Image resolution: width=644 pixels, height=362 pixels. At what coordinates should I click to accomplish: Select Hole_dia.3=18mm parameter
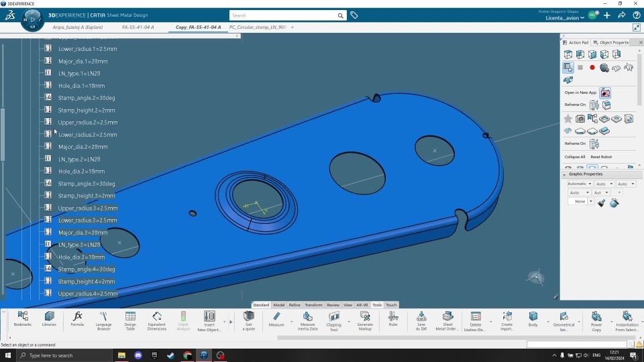[81, 257]
